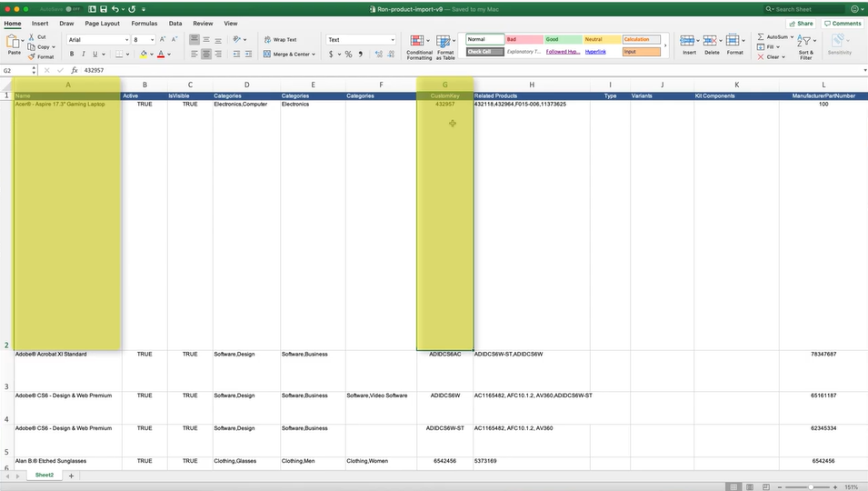868x491 pixels.
Task: Increase decimal places
Action: [379, 54]
